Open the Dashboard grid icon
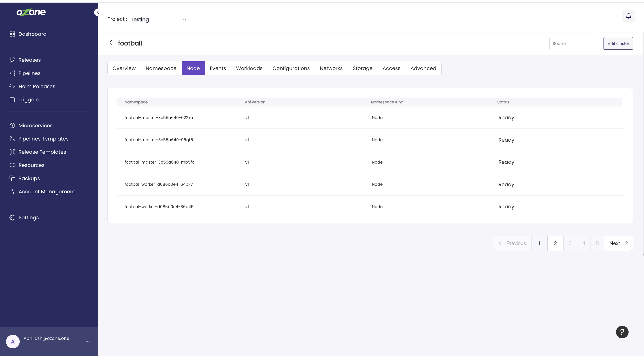644x356 pixels. [12, 34]
